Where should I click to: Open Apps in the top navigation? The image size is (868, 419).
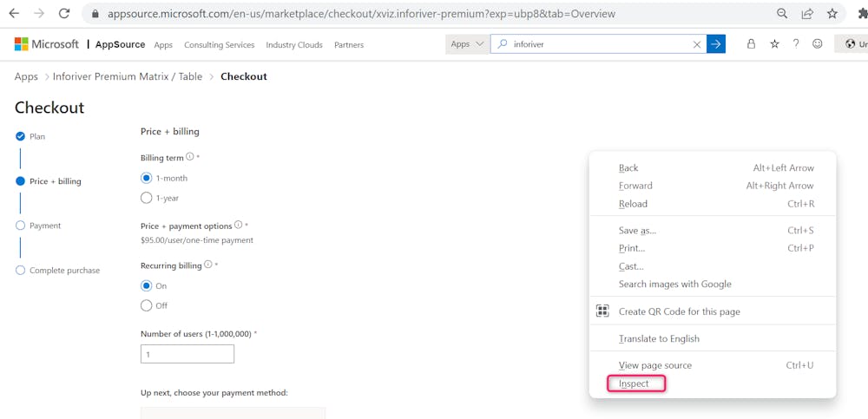[163, 45]
